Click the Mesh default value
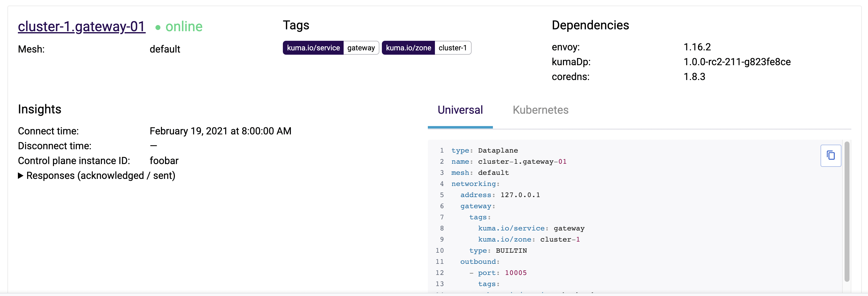868x296 pixels. tap(165, 49)
